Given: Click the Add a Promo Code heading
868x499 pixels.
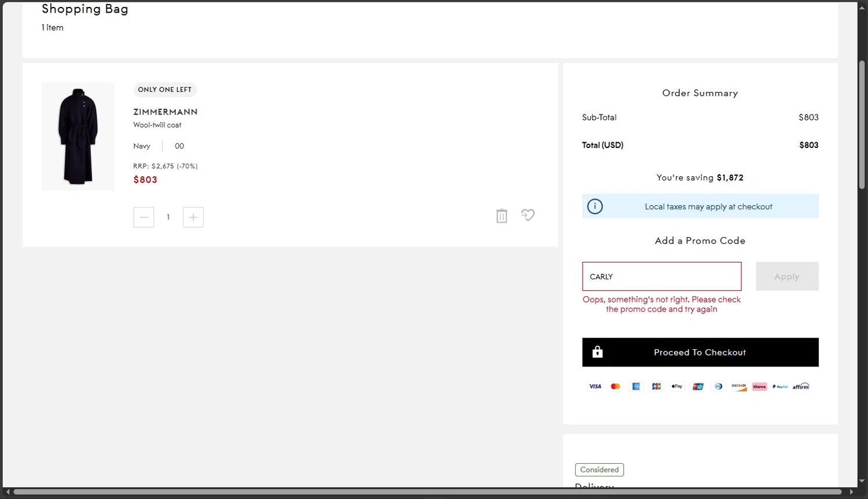Looking at the screenshot, I should tap(700, 241).
